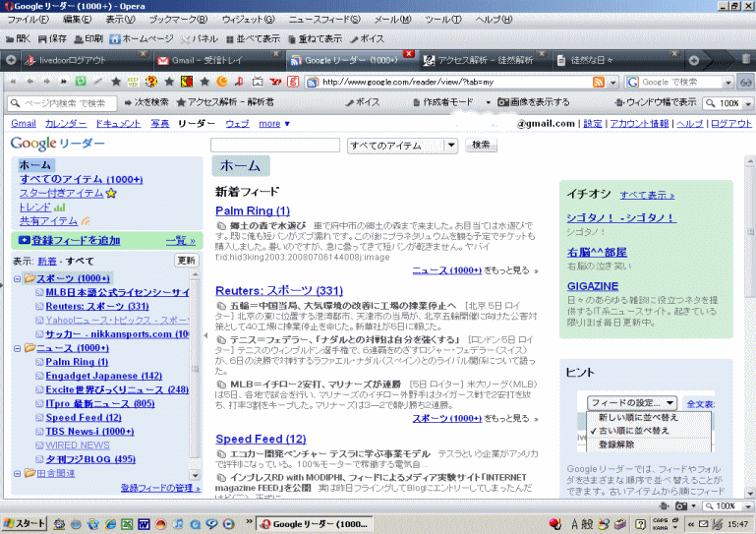Click the フィードの設定... dropdown in hint
Viewport: 756px width, 534px height.
(632, 403)
